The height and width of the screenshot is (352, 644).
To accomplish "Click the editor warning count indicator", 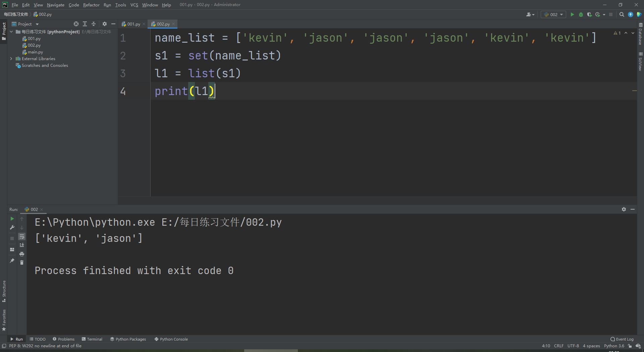I will pos(617,33).
